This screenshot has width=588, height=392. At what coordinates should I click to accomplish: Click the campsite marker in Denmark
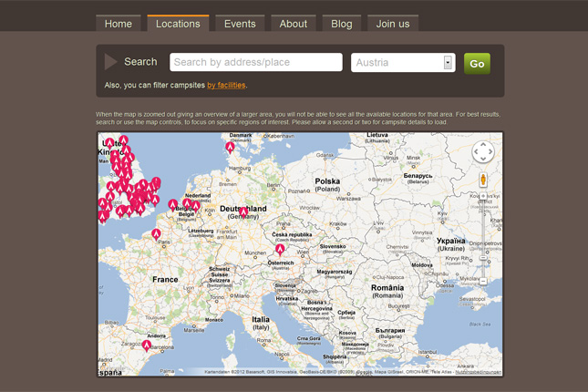pyautogui.click(x=230, y=147)
